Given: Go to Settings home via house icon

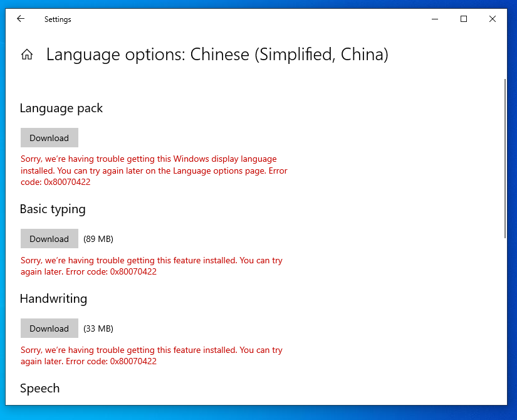Looking at the screenshot, I should tap(27, 55).
